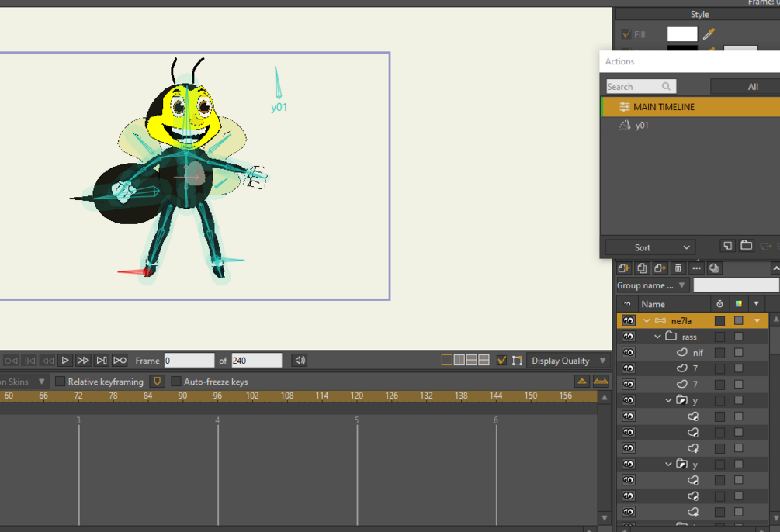Click the magnifier icon in Actions search
This screenshot has width=780, height=532.
[x=666, y=86]
